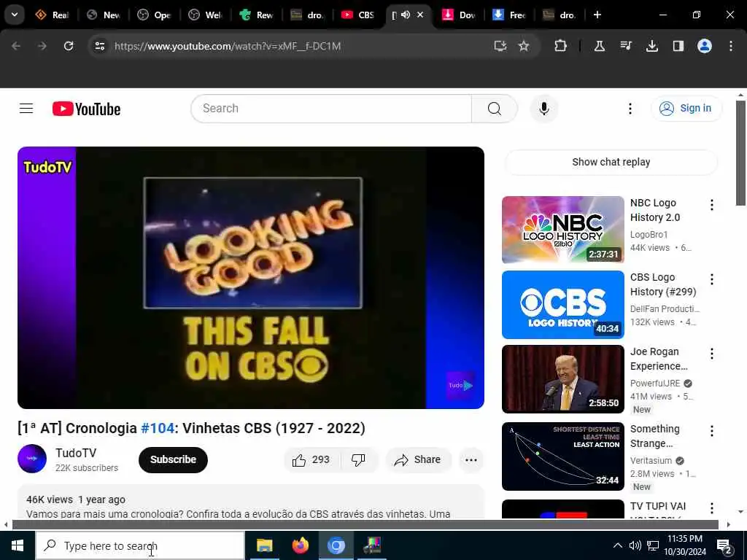Open Windows notification center
This screenshot has width=747, height=560.
[724, 545]
